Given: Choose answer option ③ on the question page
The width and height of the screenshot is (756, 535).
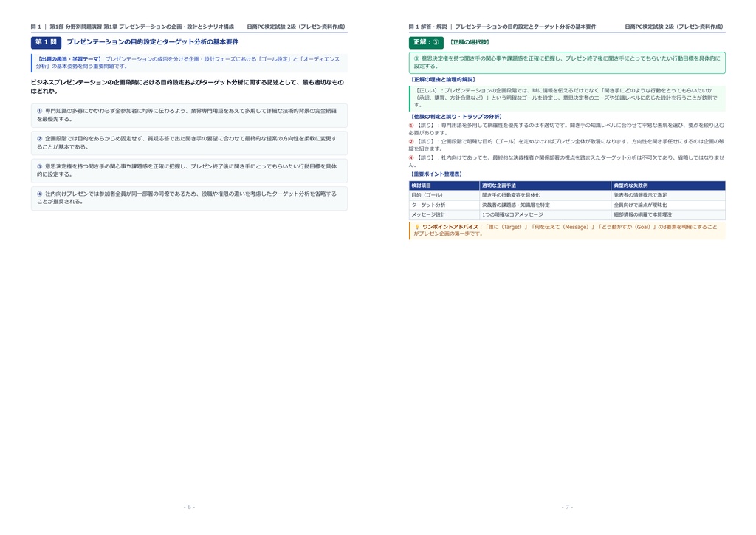Looking at the screenshot, I should 190,170.
